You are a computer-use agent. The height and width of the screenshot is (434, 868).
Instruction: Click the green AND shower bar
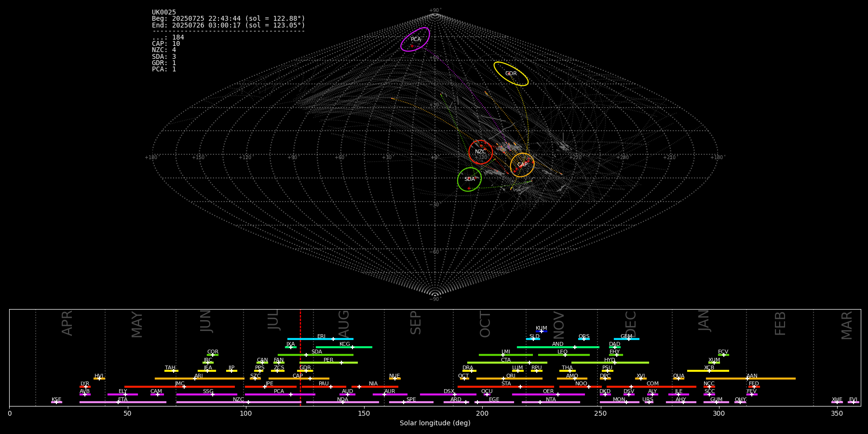pos(558,347)
